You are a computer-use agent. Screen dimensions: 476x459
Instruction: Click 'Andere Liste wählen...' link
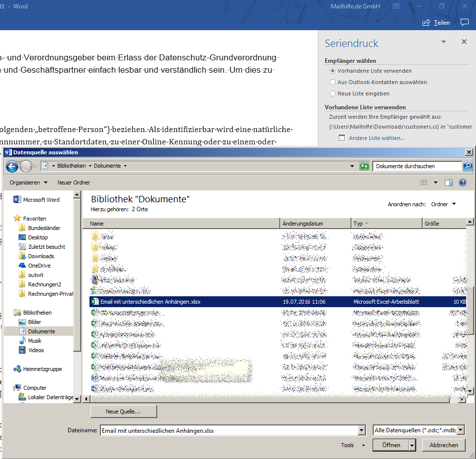tap(377, 138)
